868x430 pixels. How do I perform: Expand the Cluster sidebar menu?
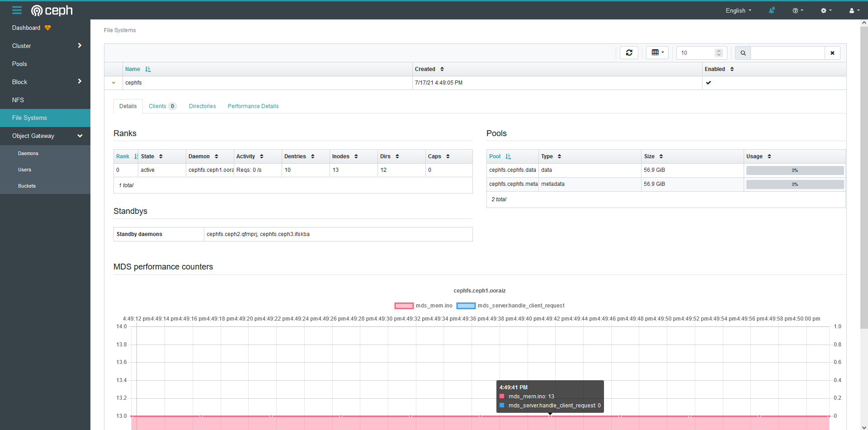pos(80,46)
